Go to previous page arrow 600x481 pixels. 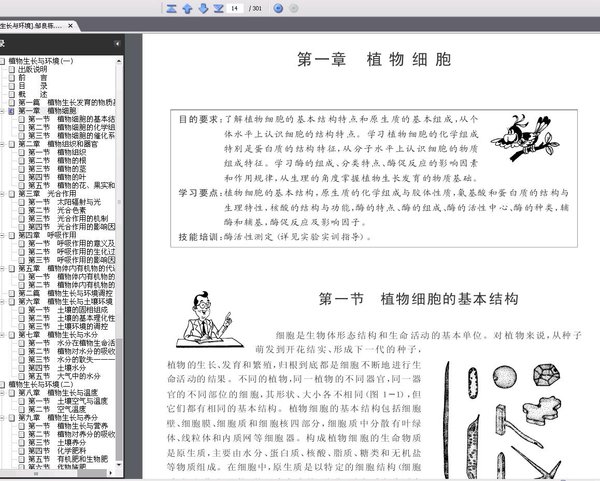[x=187, y=8]
